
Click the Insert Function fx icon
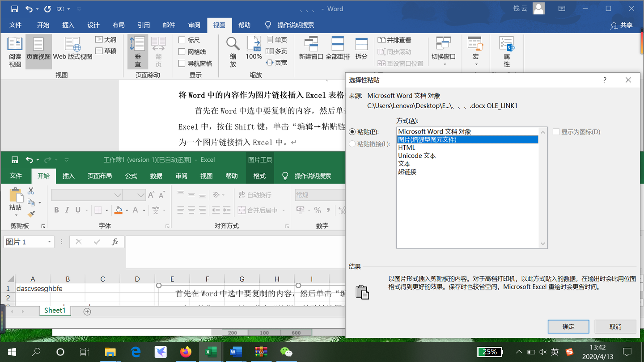click(115, 242)
